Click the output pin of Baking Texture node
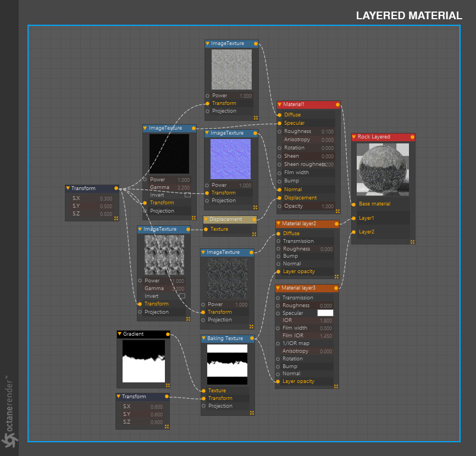Screen dimensions: 476x456 click(x=252, y=338)
